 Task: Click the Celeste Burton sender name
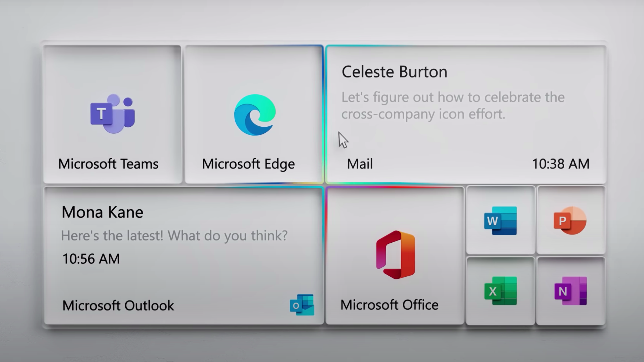[x=394, y=72]
